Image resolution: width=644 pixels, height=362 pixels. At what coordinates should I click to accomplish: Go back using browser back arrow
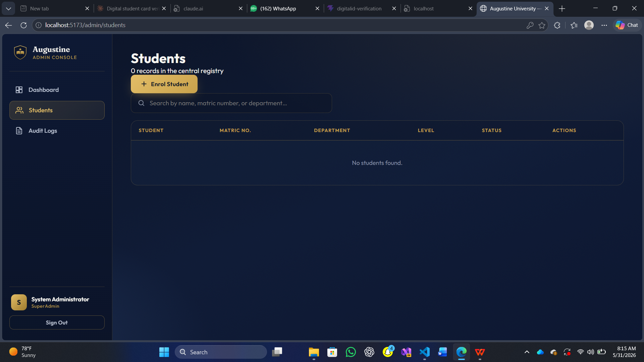point(9,25)
